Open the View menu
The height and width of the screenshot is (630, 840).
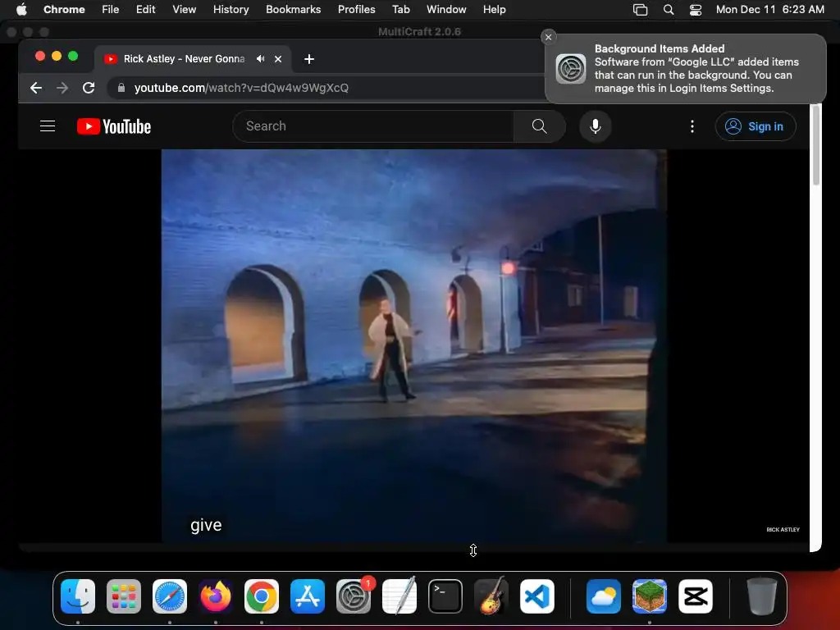coord(185,9)
